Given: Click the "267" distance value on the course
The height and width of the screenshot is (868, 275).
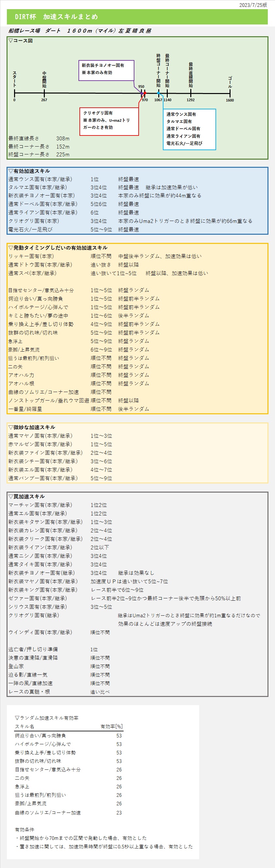Looking at the screenshot, I should (44, 100).
